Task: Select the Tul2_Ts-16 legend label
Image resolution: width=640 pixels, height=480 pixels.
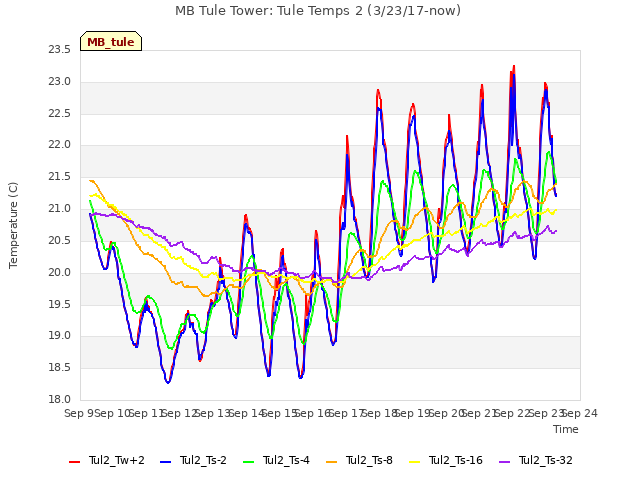Action: (x=456, y=460)
